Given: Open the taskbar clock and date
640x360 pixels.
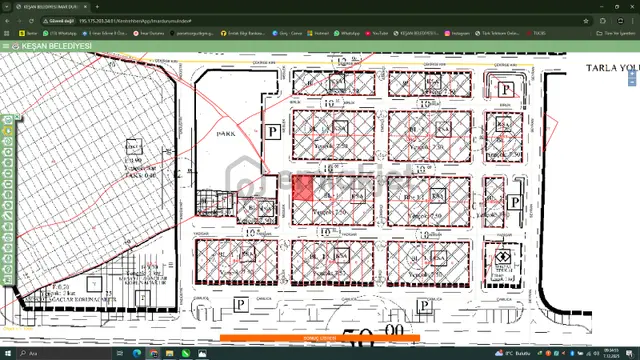Looking at the screenshot, I should [x=611, y=353].
